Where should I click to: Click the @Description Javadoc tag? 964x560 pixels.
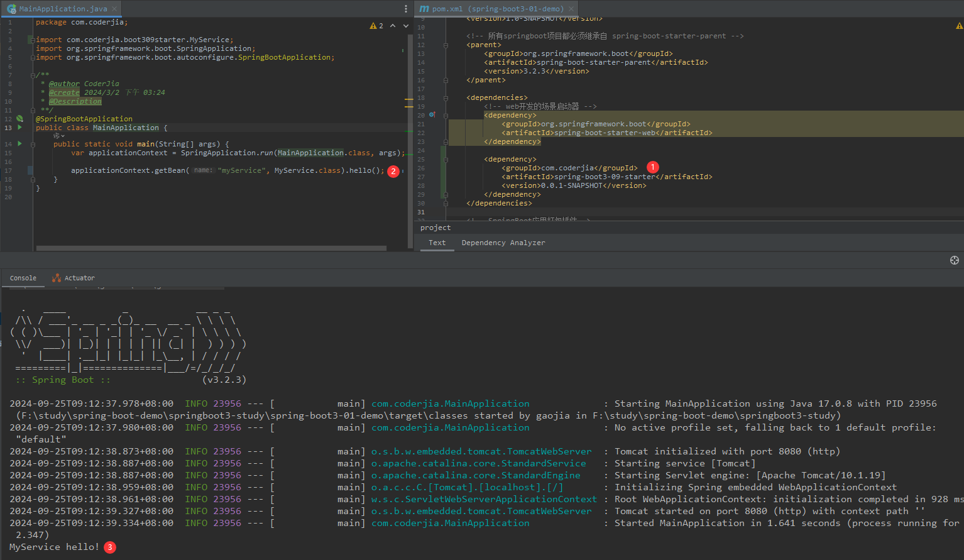(75, 101)
